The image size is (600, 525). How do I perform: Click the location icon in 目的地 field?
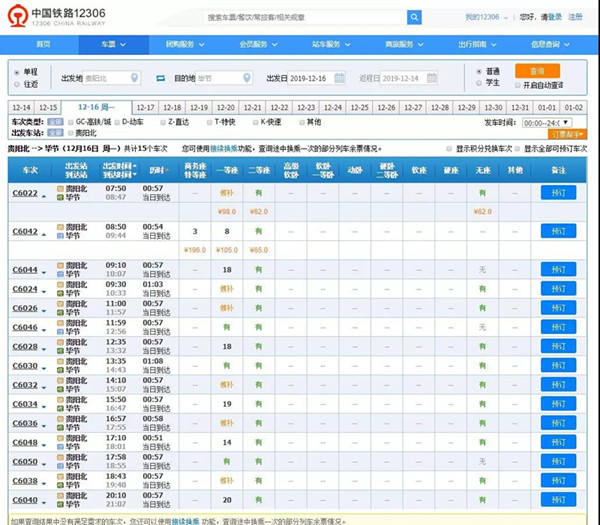point(244,78)
